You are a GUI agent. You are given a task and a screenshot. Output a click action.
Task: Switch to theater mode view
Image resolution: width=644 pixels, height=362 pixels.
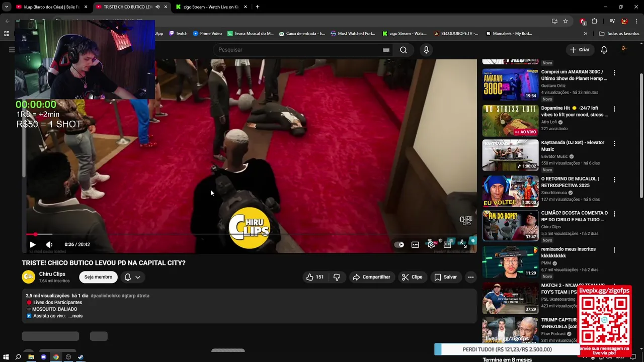point(447,244)
